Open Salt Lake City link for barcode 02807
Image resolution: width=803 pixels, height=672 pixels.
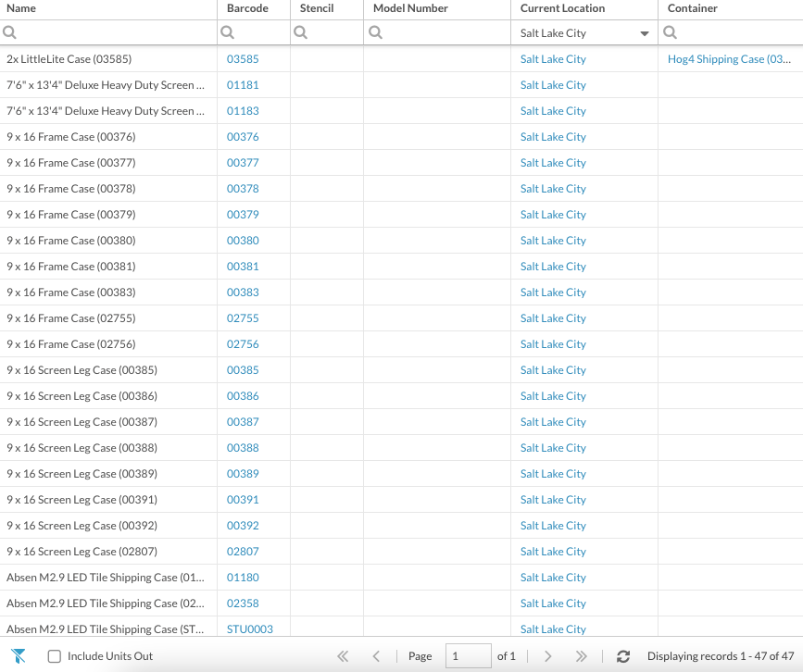[553, 552]
